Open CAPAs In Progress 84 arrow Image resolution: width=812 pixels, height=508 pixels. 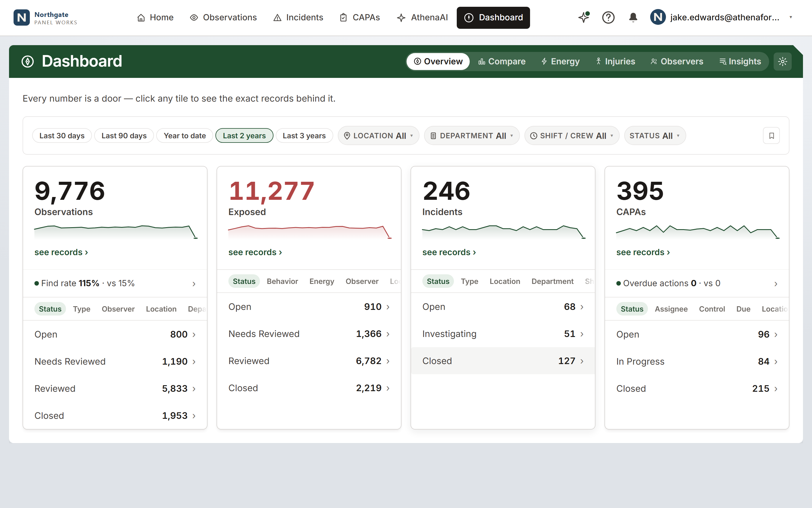click(x=776, y=362)
